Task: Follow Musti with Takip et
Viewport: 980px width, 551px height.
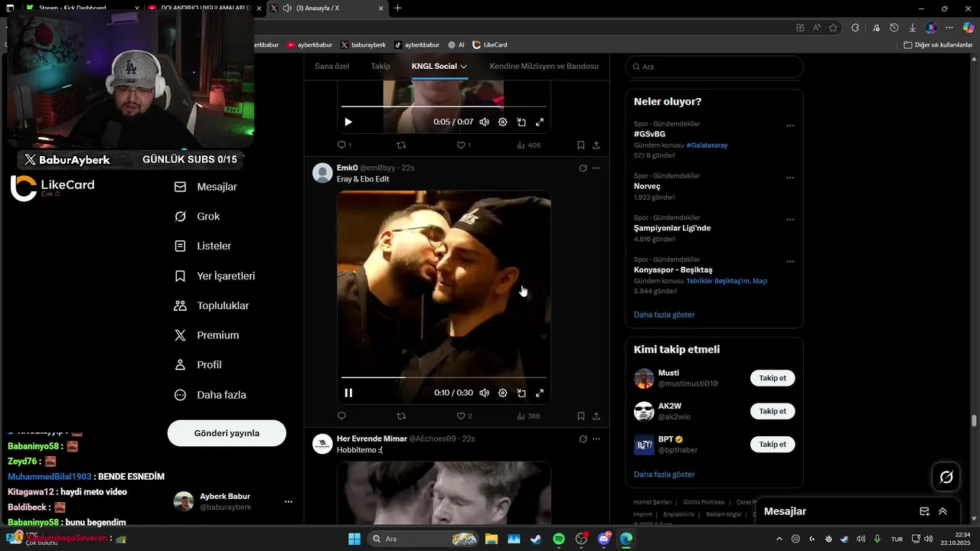Action: [x=773, y=378]
